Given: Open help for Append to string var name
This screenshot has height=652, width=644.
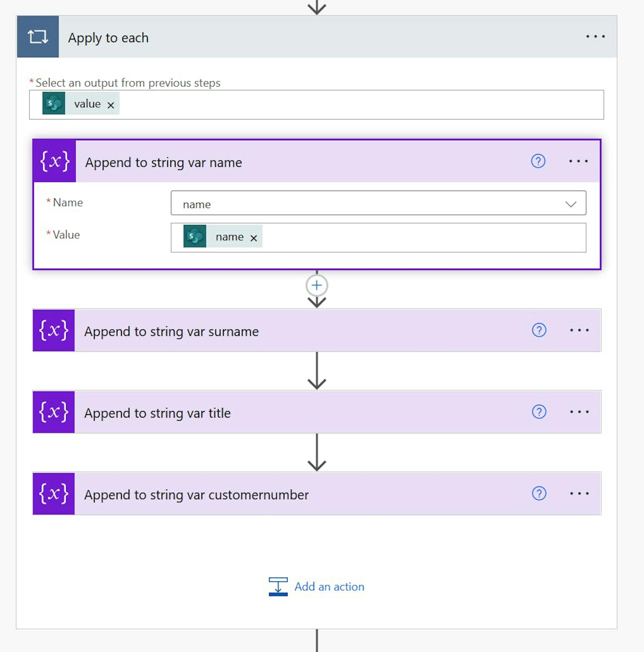Looking at the screenshot, I should pyautogui.click(x=538, y=161).
